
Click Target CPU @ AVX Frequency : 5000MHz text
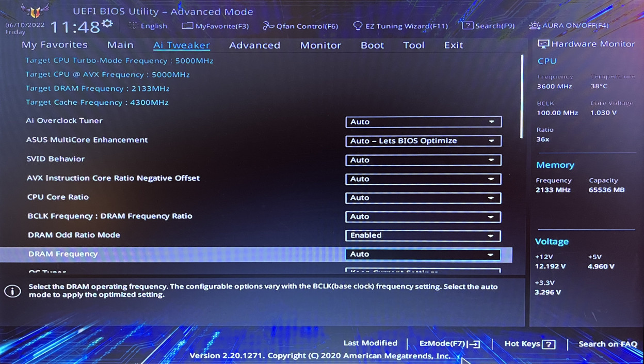pyautogui.click(x=108, y=74)
